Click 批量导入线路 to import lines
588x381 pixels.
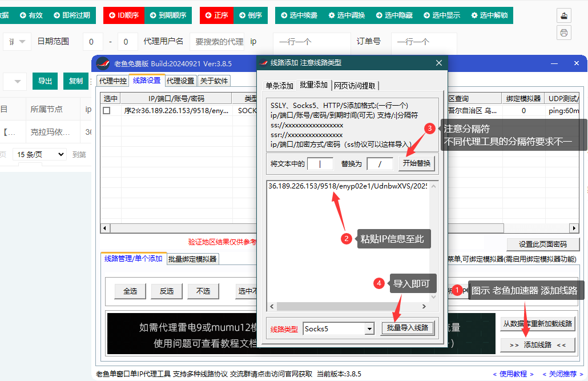pyautogui.click(x=408, y=328)
